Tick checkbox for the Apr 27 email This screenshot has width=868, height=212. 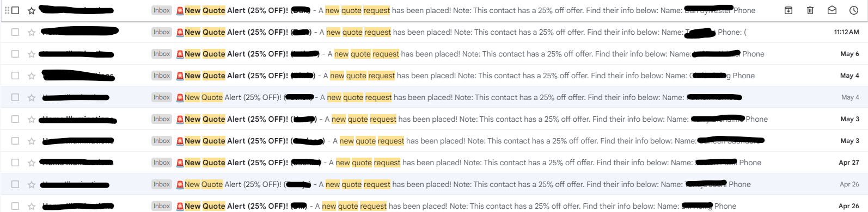pos(15,163)
